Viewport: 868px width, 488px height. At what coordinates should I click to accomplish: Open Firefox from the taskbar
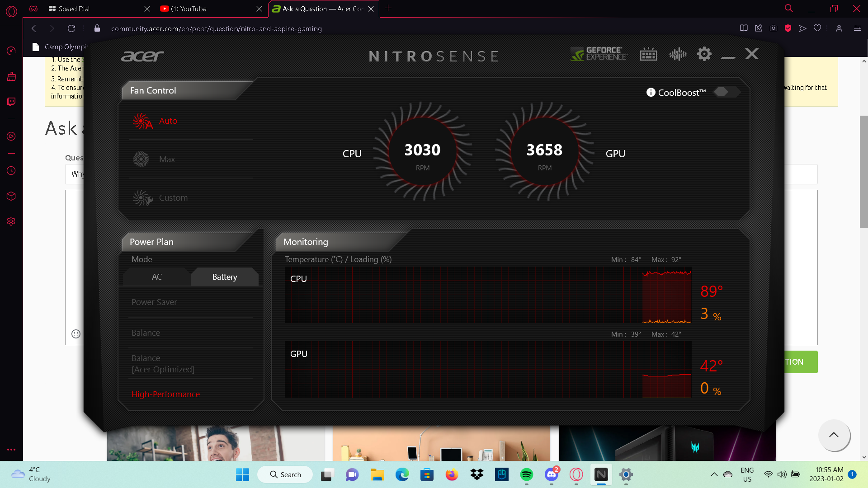[x=452, y=474]
